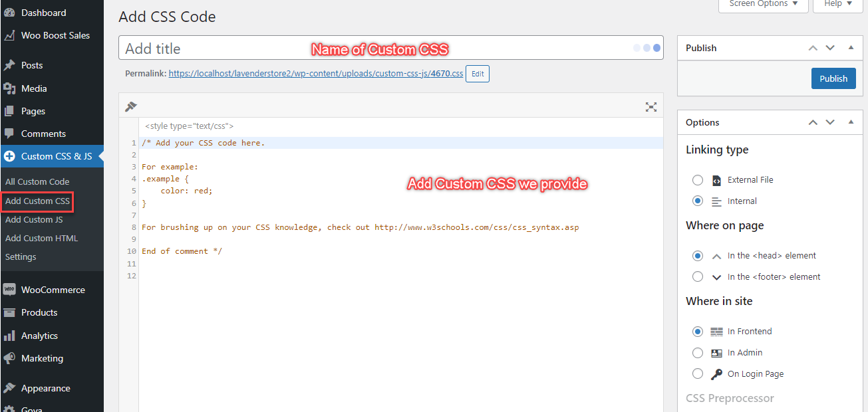868x412 pixels.
Task: Open the Screen Options dropdown
Action: (763, 5)
